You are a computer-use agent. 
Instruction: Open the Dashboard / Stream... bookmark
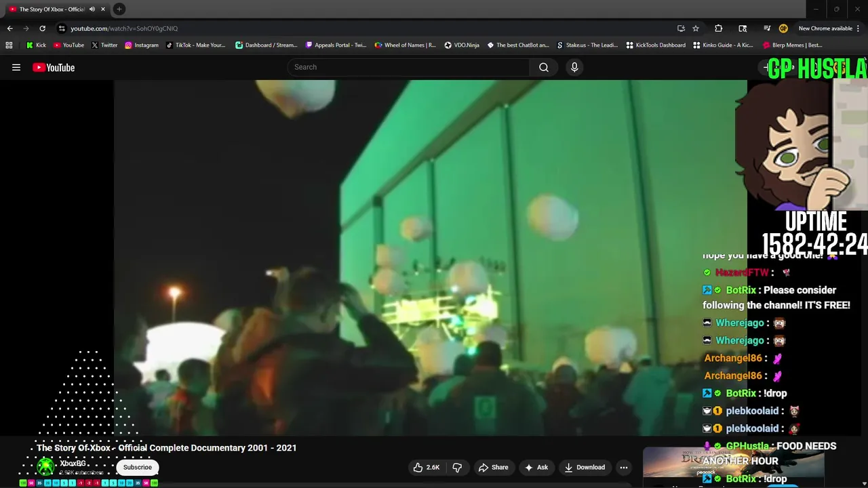click(267, 45)
